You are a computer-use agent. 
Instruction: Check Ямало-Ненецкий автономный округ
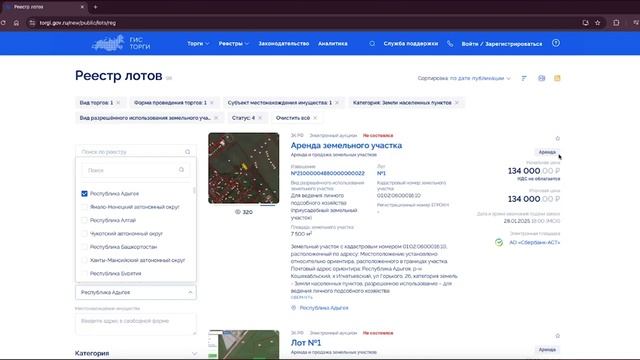(84, 207)
